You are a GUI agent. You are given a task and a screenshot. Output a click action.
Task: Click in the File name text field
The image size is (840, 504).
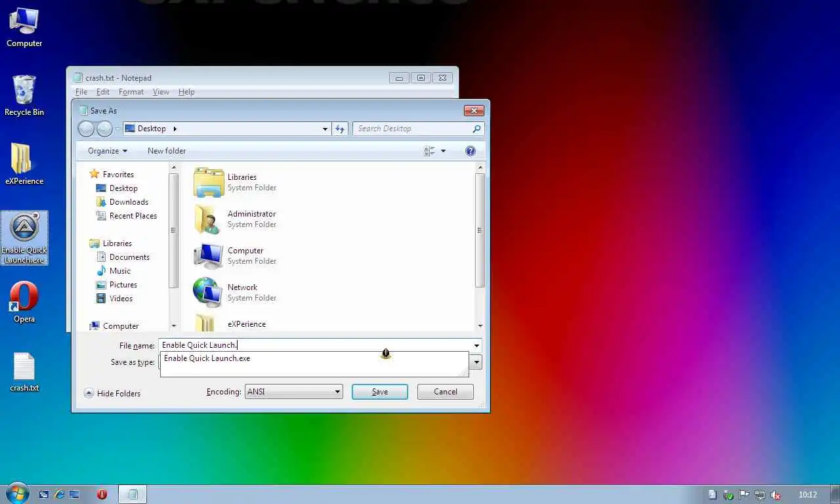315,345
